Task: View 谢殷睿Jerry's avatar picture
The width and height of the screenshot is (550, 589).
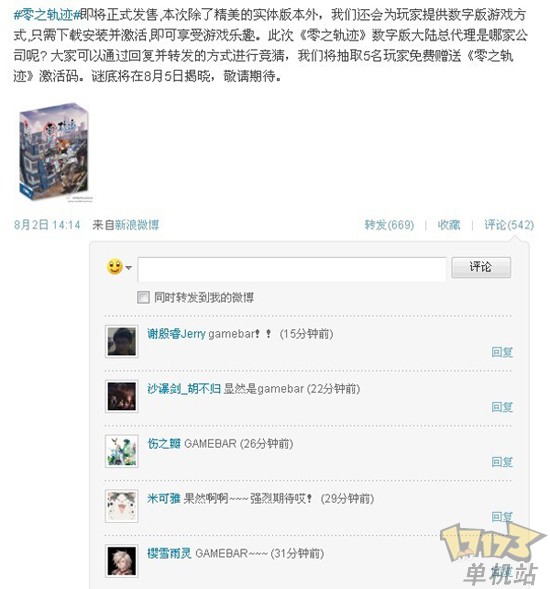Action: click(121, 341)
